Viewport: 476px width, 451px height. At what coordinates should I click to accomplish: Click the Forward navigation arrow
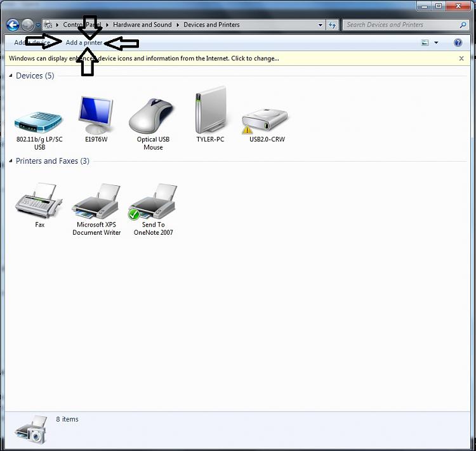pos(28,25)
